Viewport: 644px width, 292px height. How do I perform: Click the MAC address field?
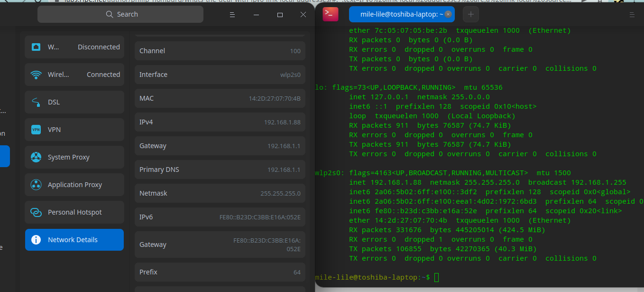tap(220, 98)
